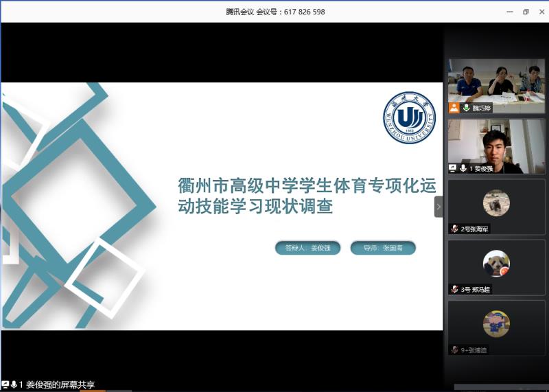Click 9+张婕迪's avatar tile
Image resolution: width=549 pixels, height=392 pixels.
click(496, 323)
